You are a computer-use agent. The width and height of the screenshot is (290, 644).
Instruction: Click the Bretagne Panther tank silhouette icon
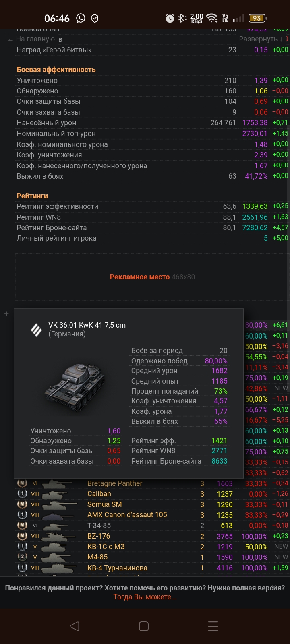pyautogui.click(x=57, y=483)
